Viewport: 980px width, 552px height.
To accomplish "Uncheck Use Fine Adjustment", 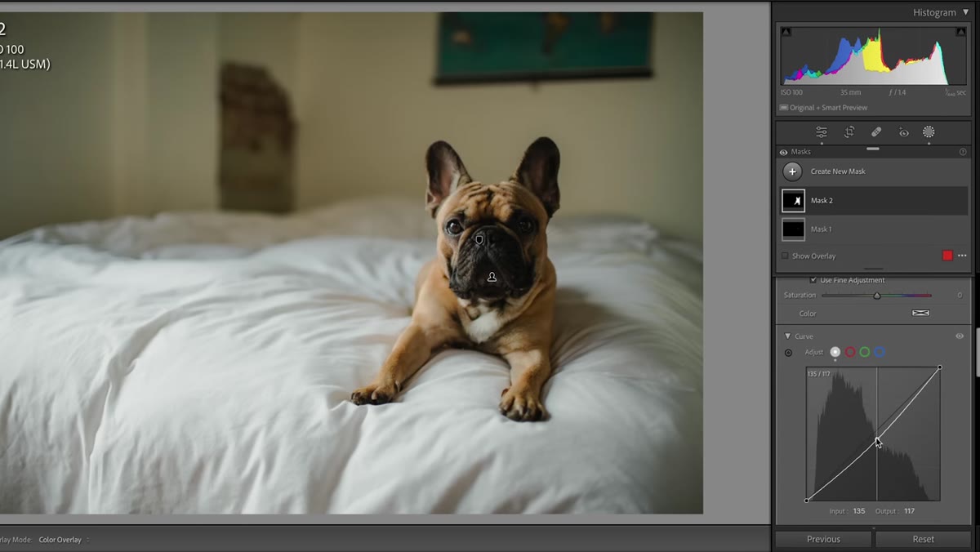I will coord(813,280).
